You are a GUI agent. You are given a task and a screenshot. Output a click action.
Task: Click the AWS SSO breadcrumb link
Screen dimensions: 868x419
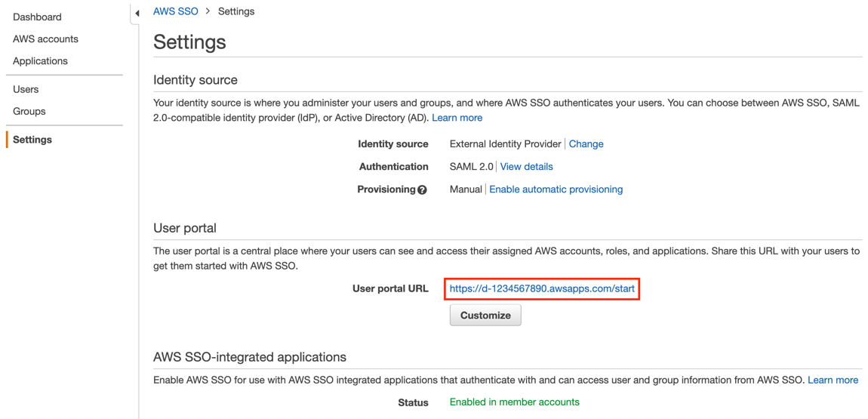click(175, 11)
